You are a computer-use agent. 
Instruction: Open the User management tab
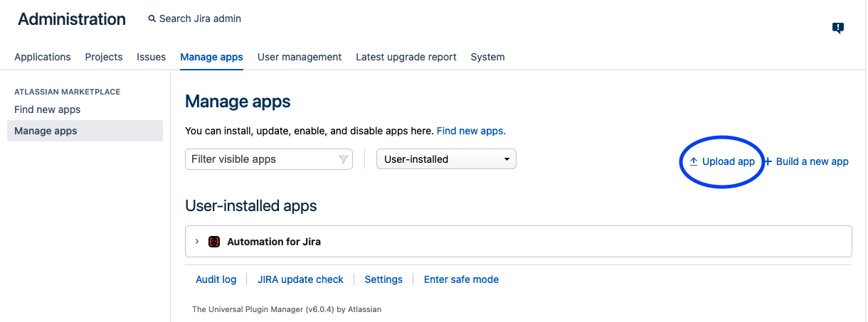tap(300, 57)
